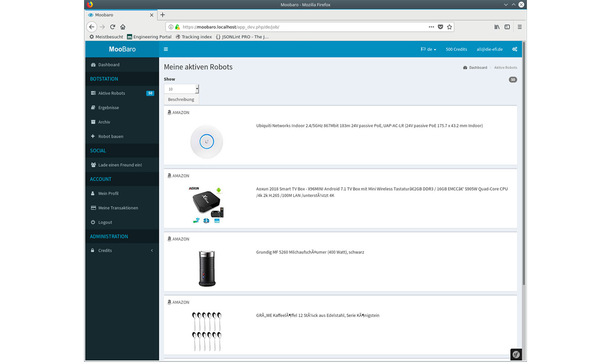Click the Grundig milk frother thumbnail

pos(207,268)
